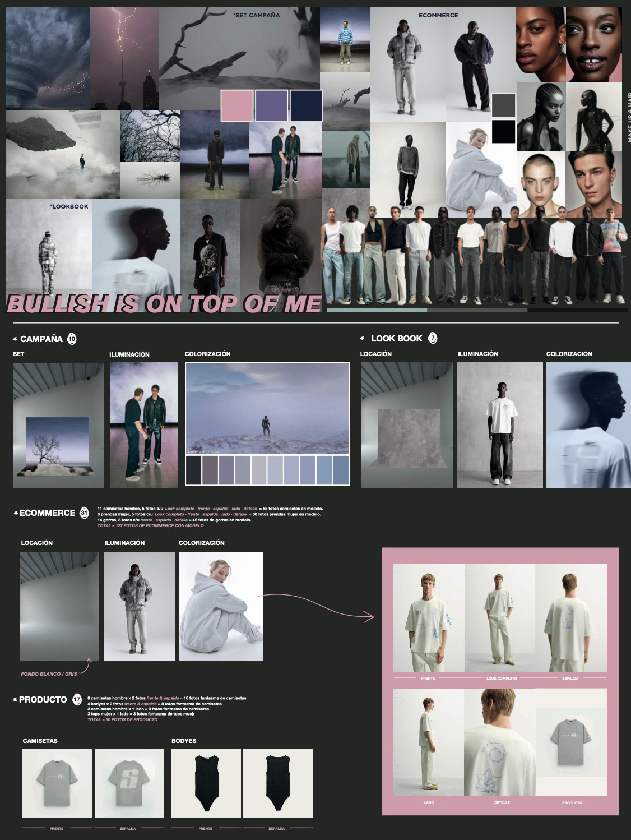Open the figure on snowy hill colorization image
631x840 pixels.
pyautogui.click(x=267, y=409)
